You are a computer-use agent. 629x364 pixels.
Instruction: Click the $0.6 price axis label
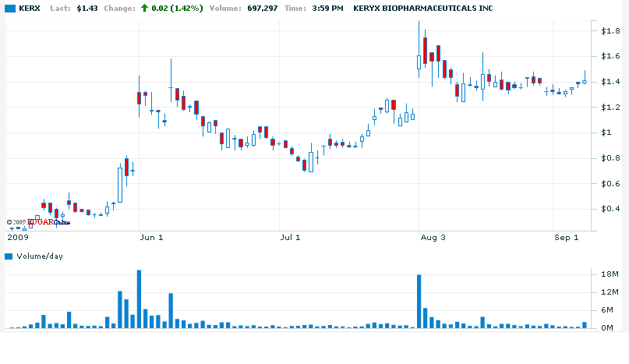(x=610, y=184)
